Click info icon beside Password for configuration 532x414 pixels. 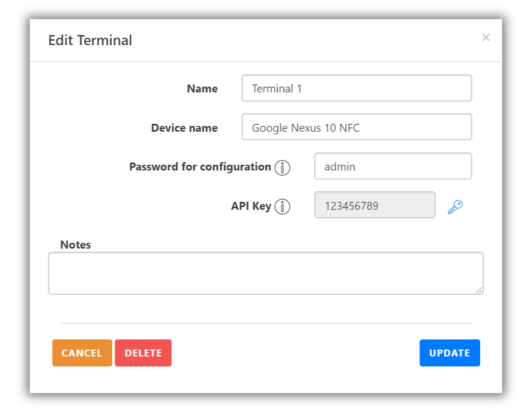(283, 167)
